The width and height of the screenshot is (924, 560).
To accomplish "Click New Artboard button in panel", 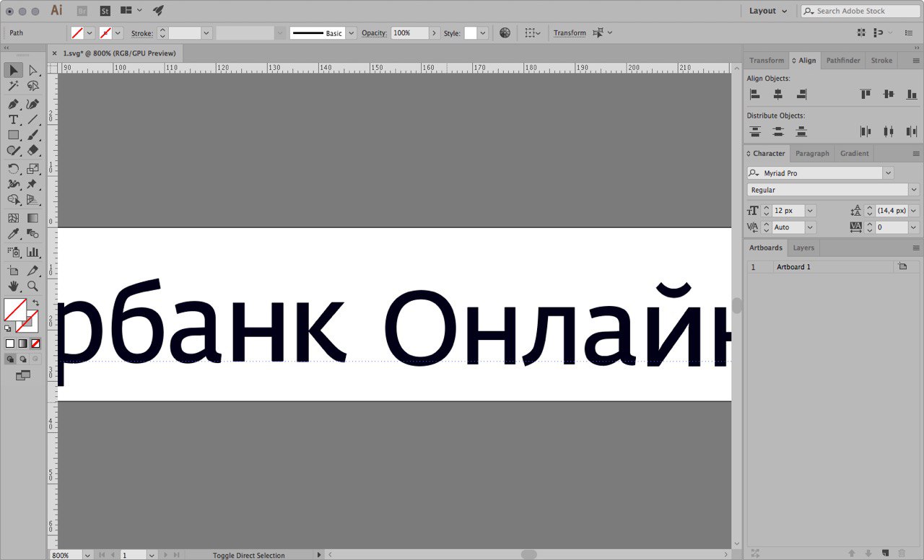I will tap(885, 554).
